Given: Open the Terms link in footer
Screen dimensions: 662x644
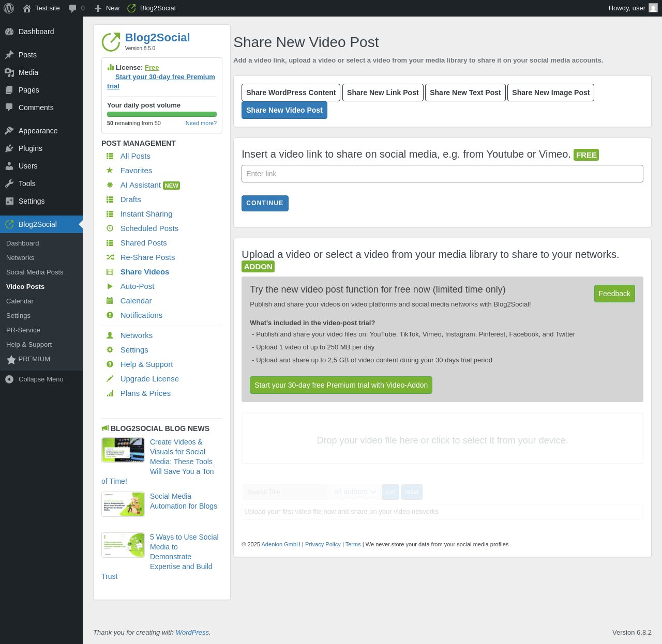Looking at the screenshot, I should pos(353,544).
